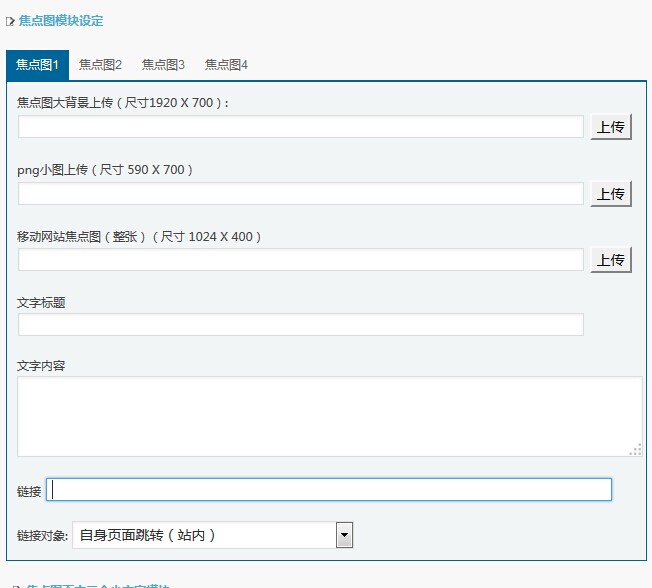
Task: Click the 焦点图大背景上传 path input field
Action: click(300, 127)
